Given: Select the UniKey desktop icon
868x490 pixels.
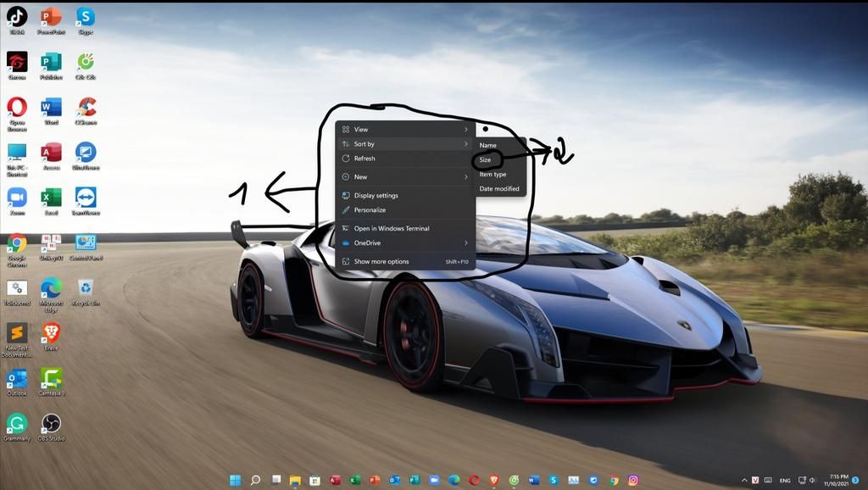Looking at the screenshot, I should (x=51, y=247).
